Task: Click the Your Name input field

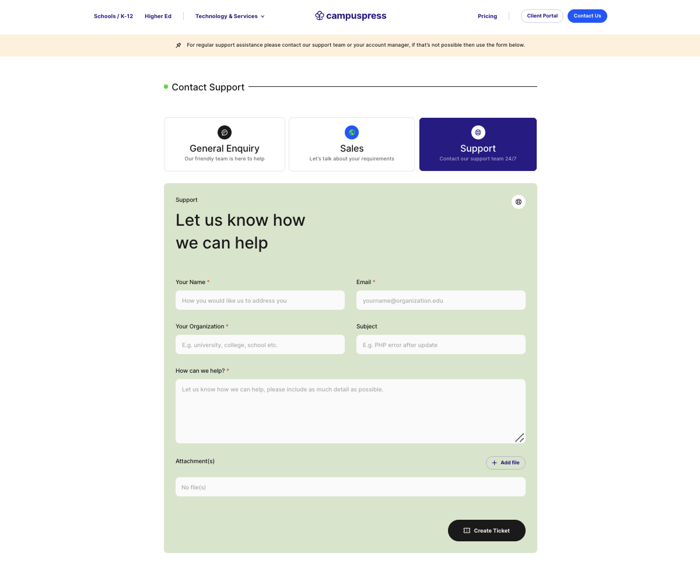Action: tap(260, 300)
